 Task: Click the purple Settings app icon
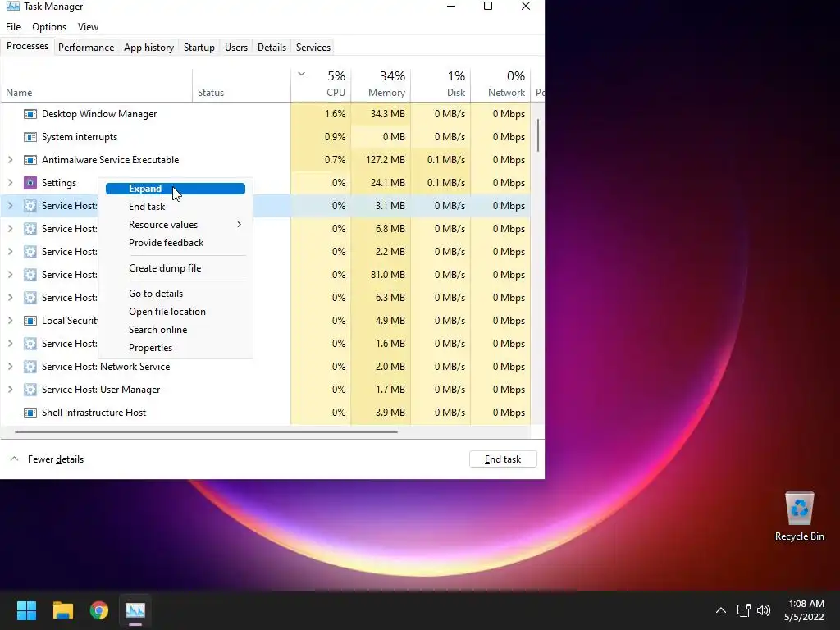pyautogui.click(x=30, y=183)
